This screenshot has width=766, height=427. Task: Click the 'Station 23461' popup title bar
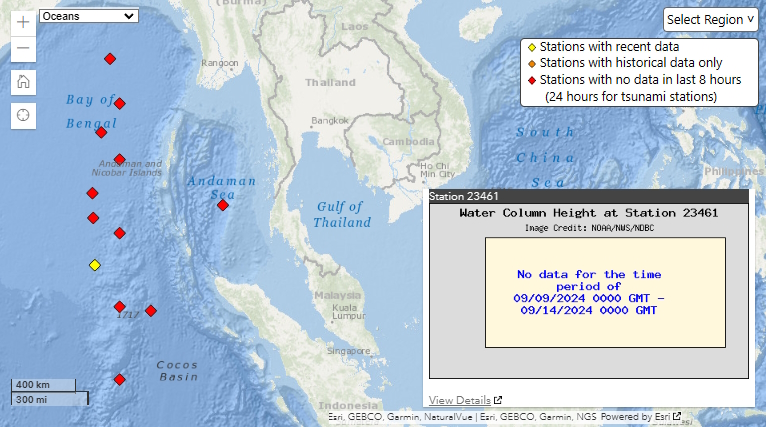[589, 196]
